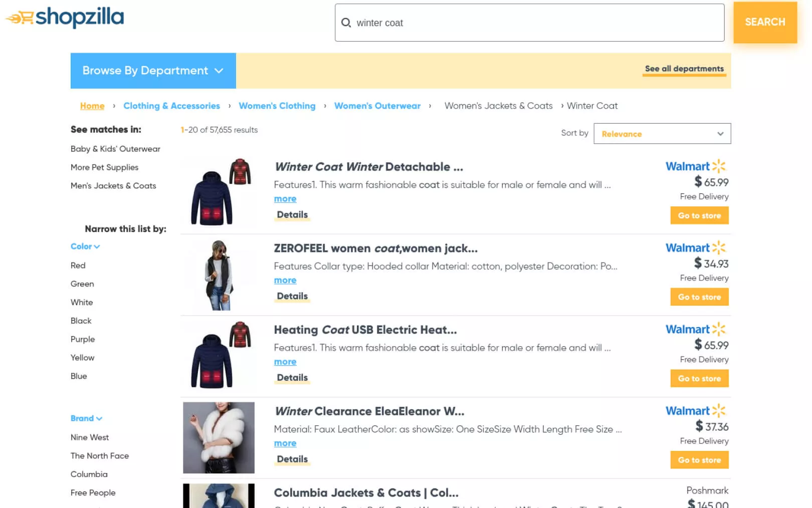Open Winter Coat Winter Detachable product thumbnail
This screenshot has height=508, width=812.
coord(219,192)
